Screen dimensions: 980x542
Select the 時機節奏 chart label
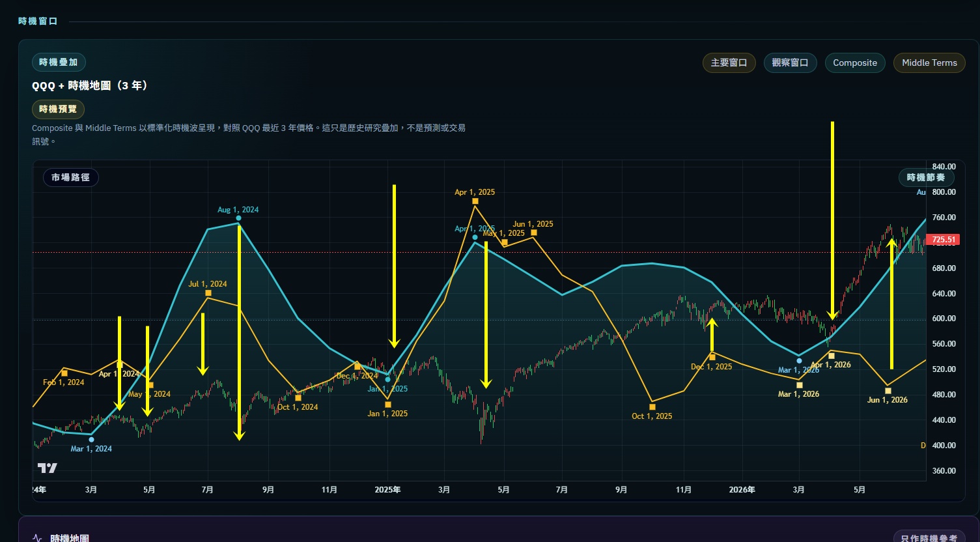point(926,177)
